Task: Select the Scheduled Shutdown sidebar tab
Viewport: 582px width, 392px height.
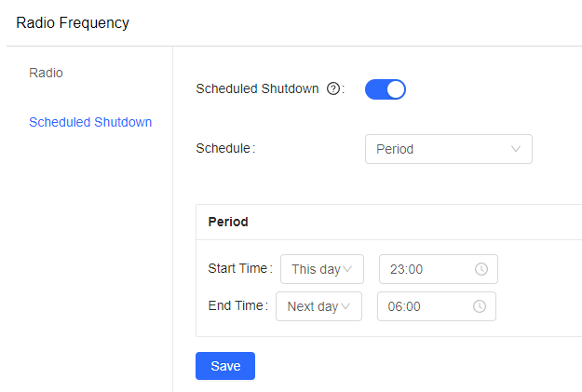Action: (x=90, y=122)
